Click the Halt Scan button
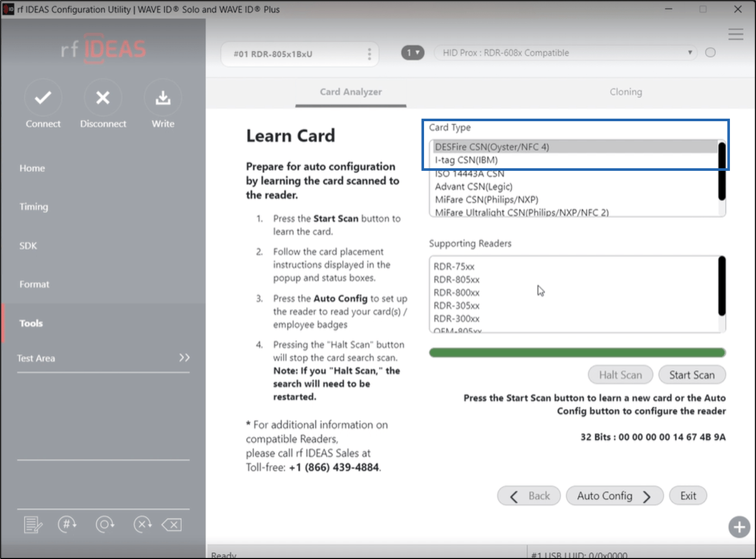This screenshot has width=756, height=559. tap(620, 375)
